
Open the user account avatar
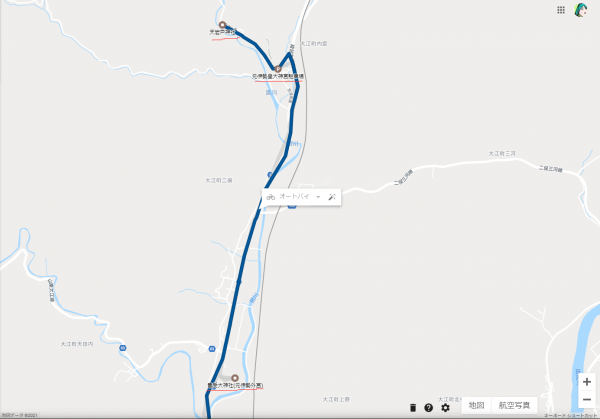(580, 10)
